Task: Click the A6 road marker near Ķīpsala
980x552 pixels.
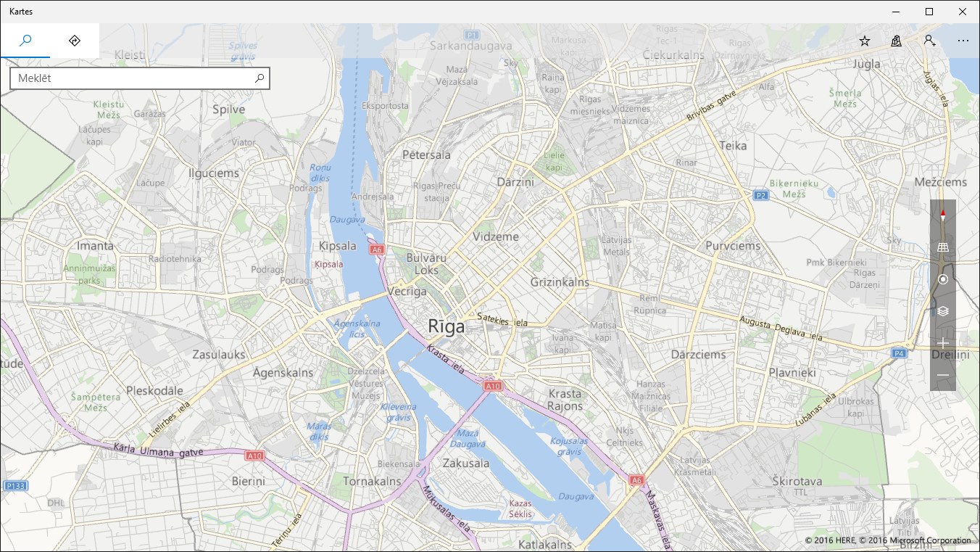Action: (376, 250)
